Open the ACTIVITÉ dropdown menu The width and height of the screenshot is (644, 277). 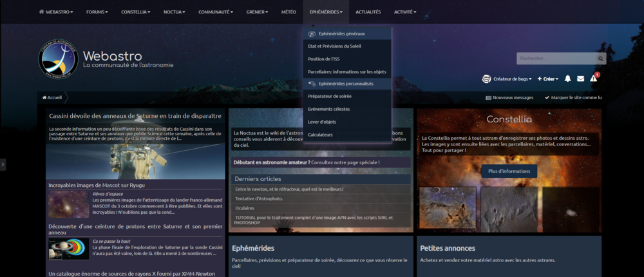(405, 12)
